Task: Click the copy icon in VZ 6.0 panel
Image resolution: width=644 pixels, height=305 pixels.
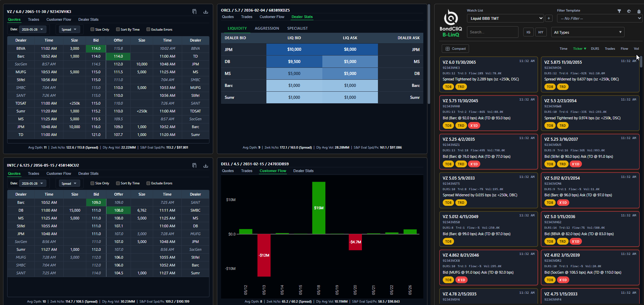Action: 194,12
